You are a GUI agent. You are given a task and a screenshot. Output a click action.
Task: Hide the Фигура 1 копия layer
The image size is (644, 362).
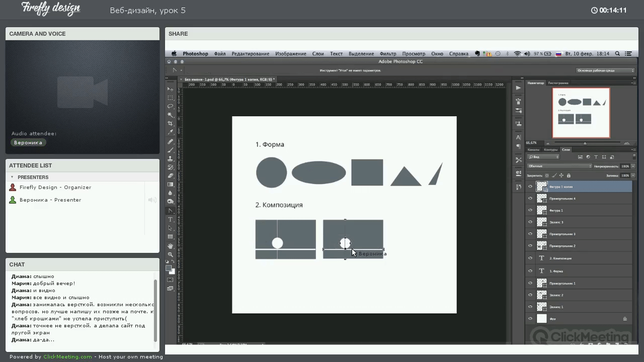pyautogui.click(x=530, y=187)
